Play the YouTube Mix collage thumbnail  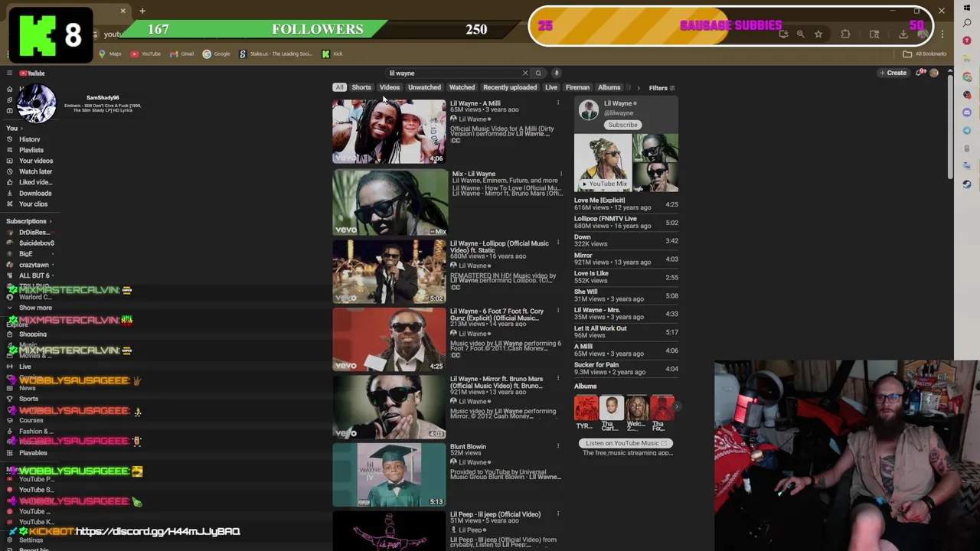626,163
